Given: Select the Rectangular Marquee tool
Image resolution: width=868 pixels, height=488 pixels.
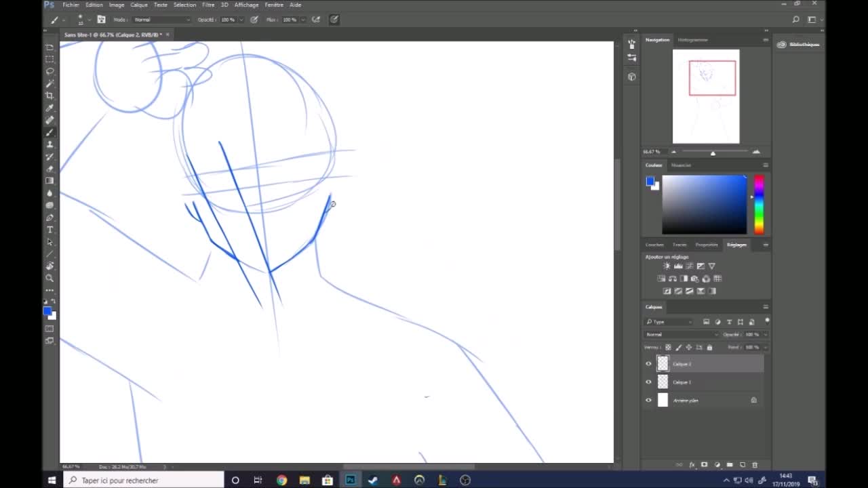Looking at the screenshot, I should click(50, 59).
